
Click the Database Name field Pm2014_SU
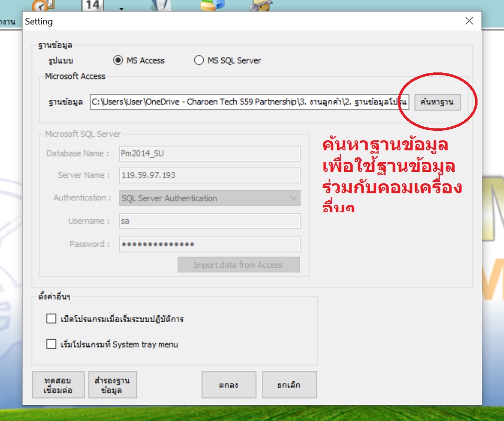pyautogui.click(x=210, y=154)
